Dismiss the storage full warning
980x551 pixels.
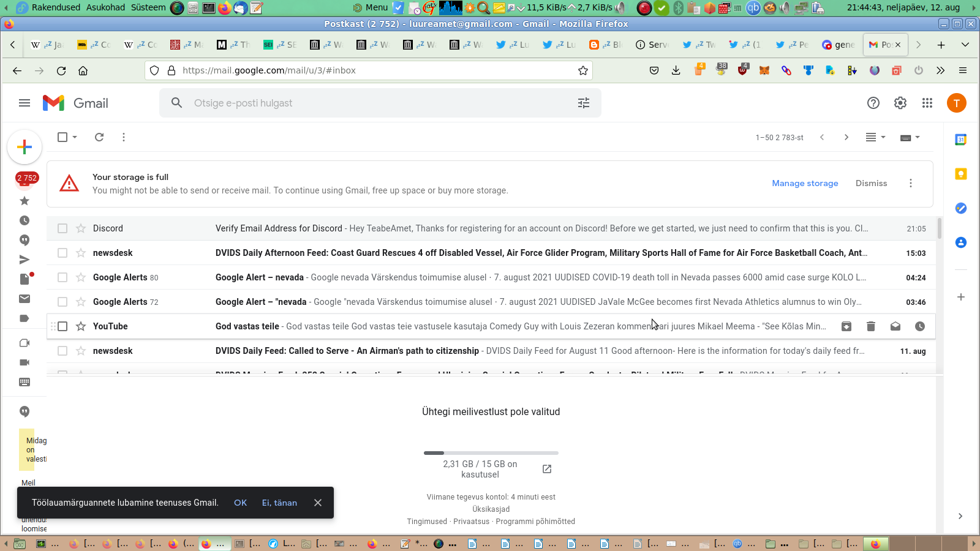pos(871,183)
